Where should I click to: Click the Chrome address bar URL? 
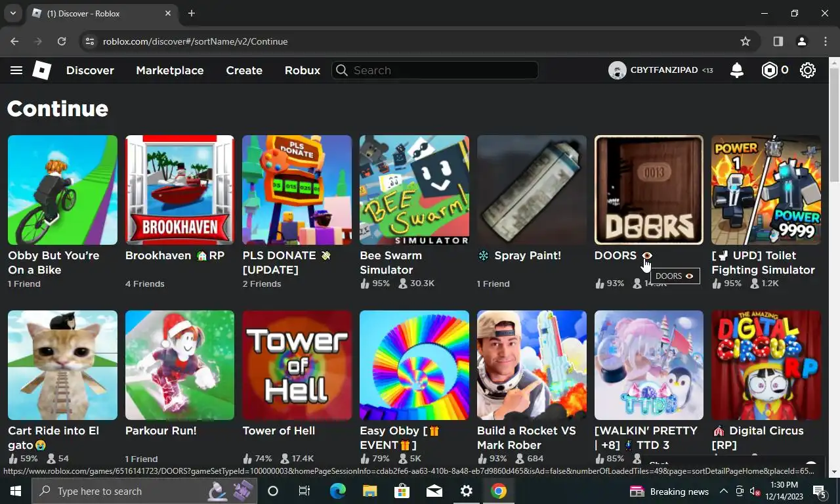pos(196,41)
